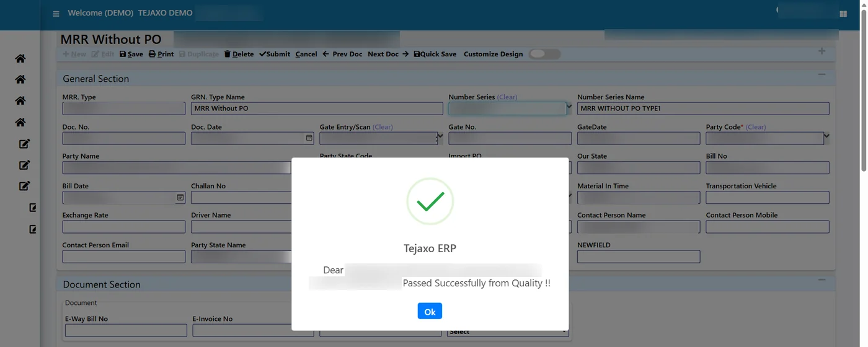
Task: Open the Select dropdown in Document Section
Action: (508, 332)
